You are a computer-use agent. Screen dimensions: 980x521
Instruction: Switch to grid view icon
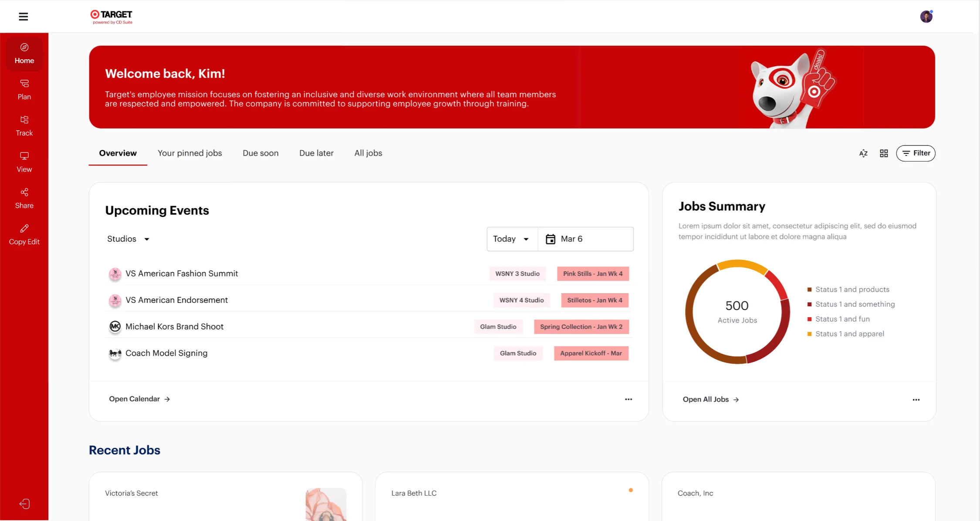884,153
